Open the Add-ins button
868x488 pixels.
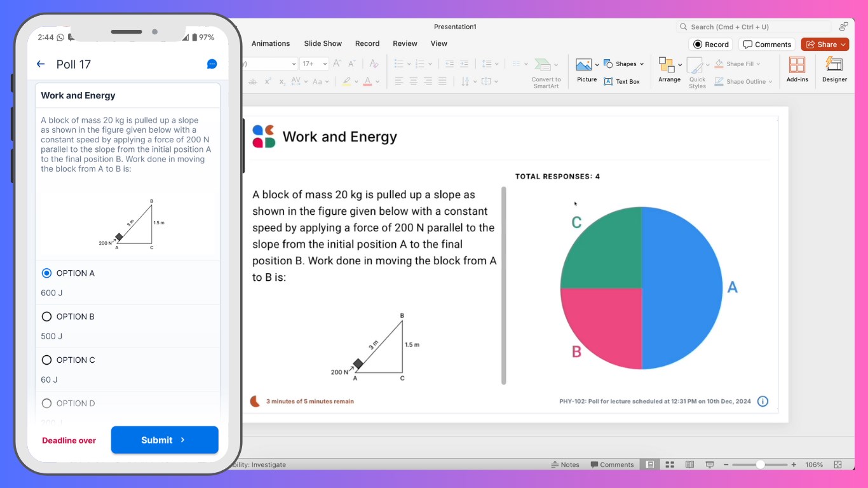797,70
